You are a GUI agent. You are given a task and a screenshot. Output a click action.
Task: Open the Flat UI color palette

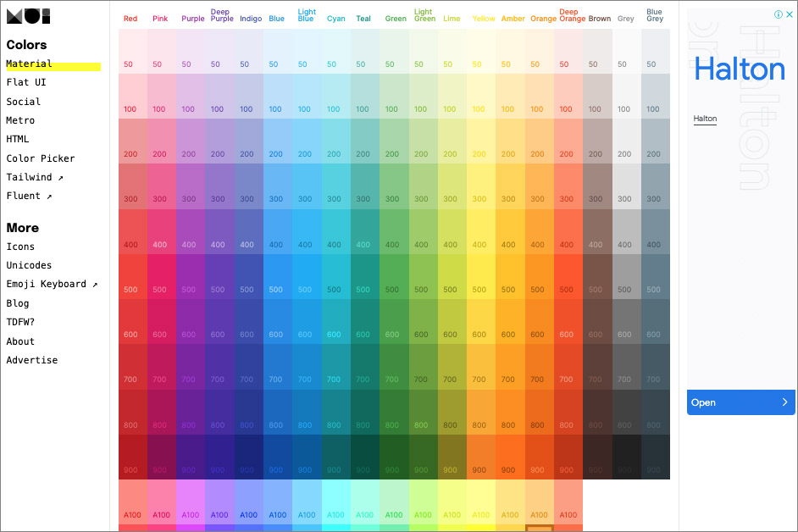pos(26,82)
